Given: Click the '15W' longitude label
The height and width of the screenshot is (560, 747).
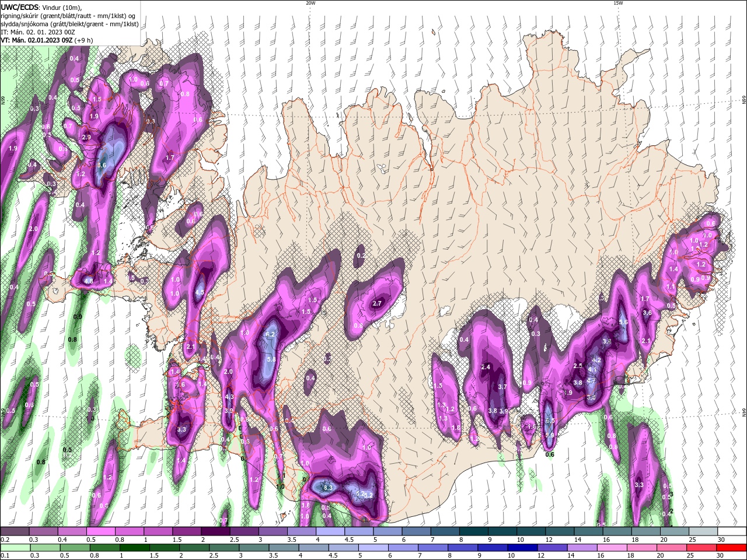Looking at the screenshot, I should 617,3.
